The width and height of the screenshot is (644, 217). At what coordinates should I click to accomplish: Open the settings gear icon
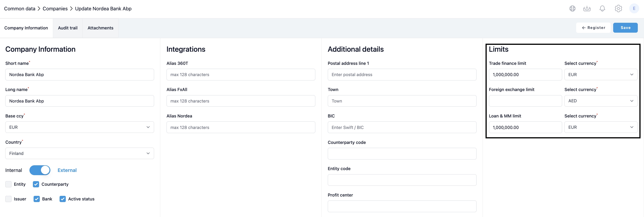coord(618,9)
